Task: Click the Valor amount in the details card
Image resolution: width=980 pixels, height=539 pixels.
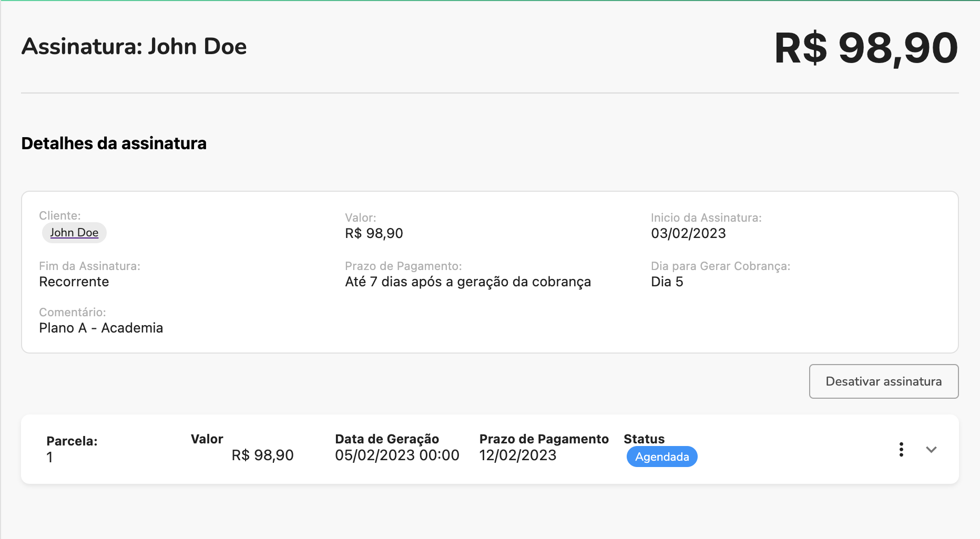Action: [x=374, y=233]
